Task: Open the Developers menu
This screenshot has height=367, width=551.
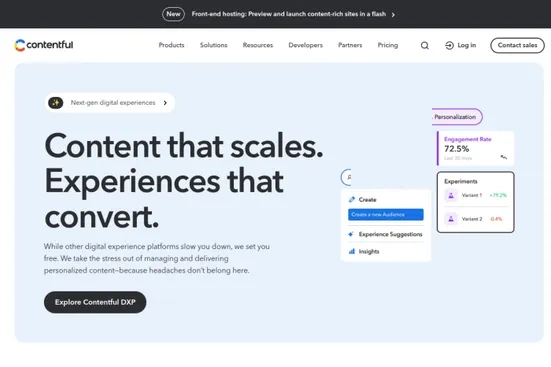Action: pos(305,45)
